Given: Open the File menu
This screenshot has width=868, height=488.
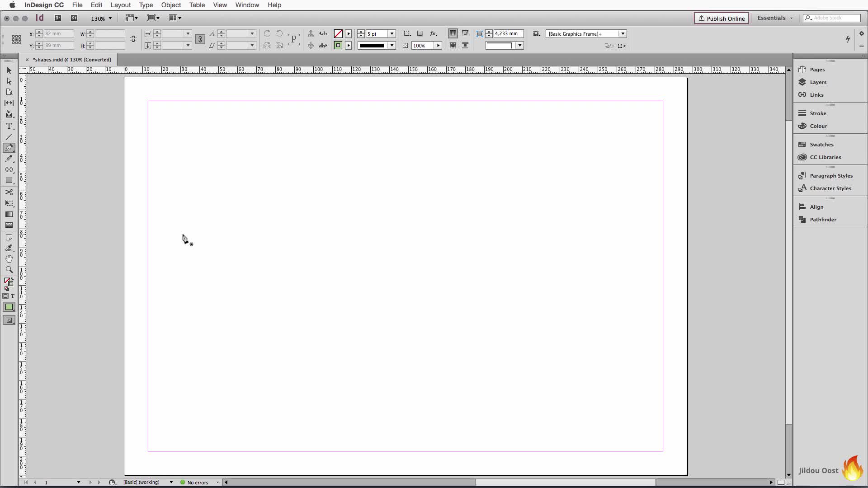Looking at the screenshot, I should pyautogui.click(x=77, y=5).
